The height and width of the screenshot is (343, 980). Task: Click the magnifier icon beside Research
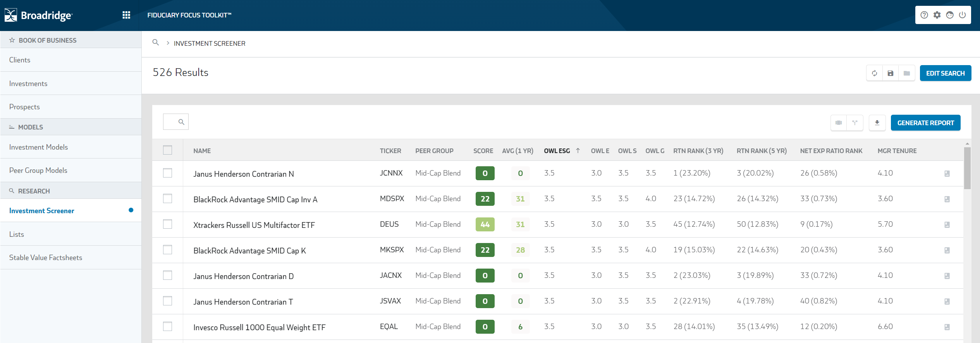[12, 191]
